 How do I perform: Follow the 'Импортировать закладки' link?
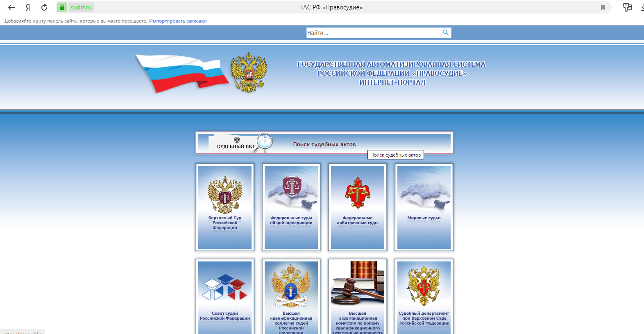click(x=178, y=21)
